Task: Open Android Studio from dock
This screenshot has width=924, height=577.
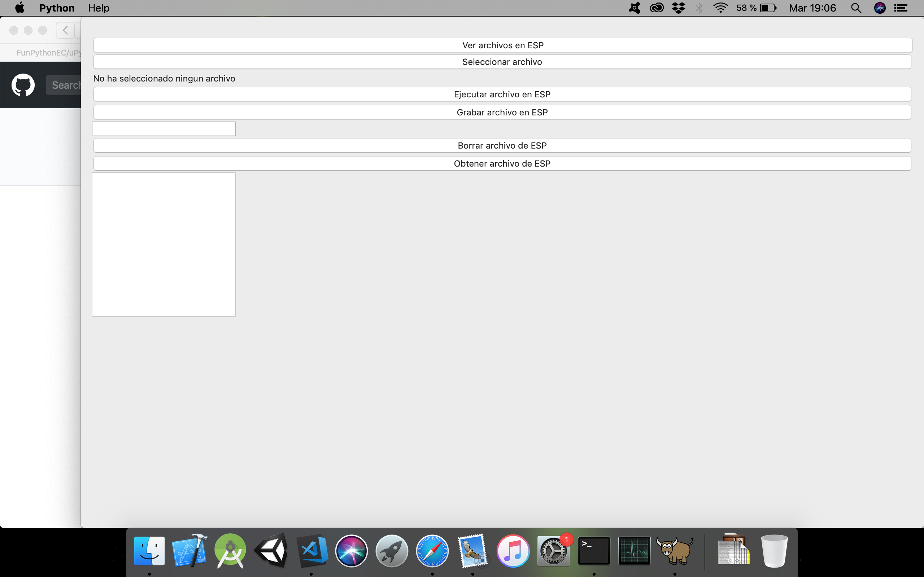Action: 230,551
